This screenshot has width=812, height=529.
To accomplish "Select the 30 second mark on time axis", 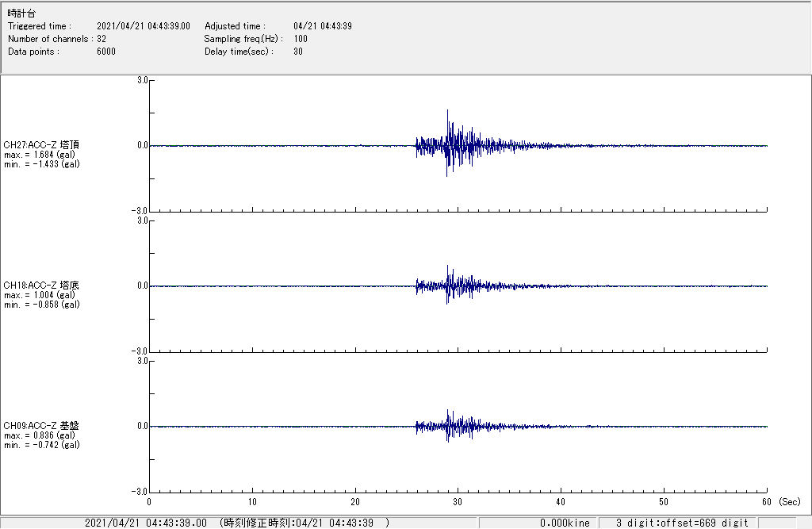I will 458,502.
